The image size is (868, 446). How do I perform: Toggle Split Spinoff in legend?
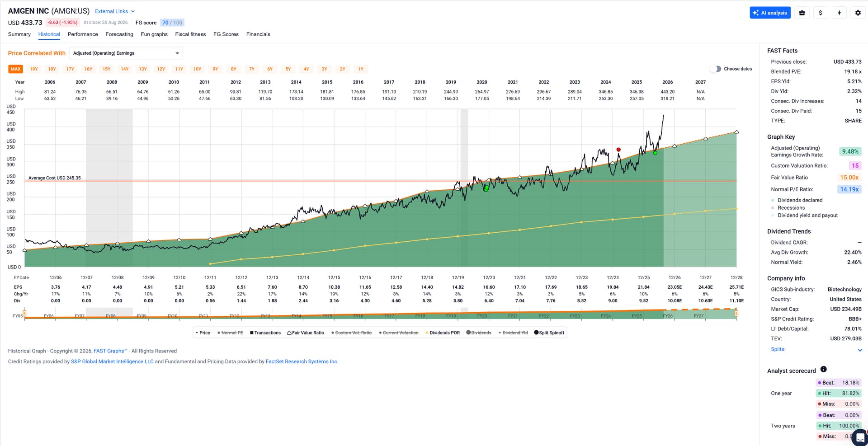[549, 333]
